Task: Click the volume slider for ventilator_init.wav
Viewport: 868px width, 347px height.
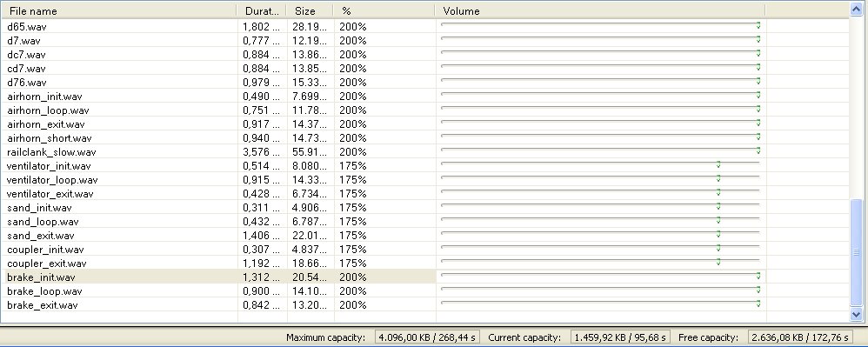Action: [x=600, y=163]
